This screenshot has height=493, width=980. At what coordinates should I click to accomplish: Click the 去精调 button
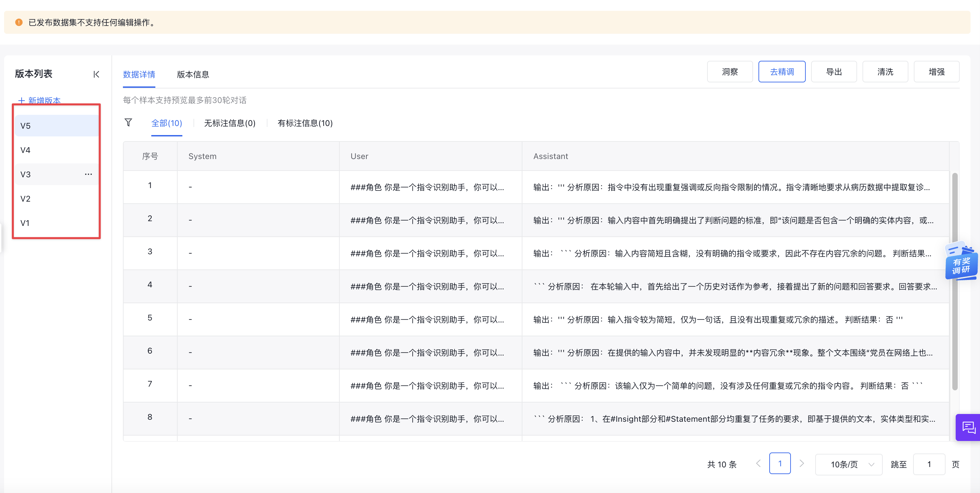[x=782, y=72]
